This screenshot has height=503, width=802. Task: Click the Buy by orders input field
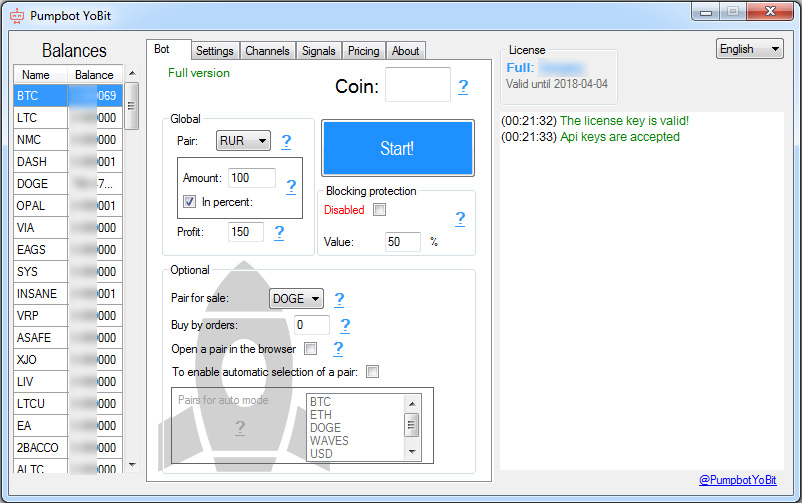312,325
